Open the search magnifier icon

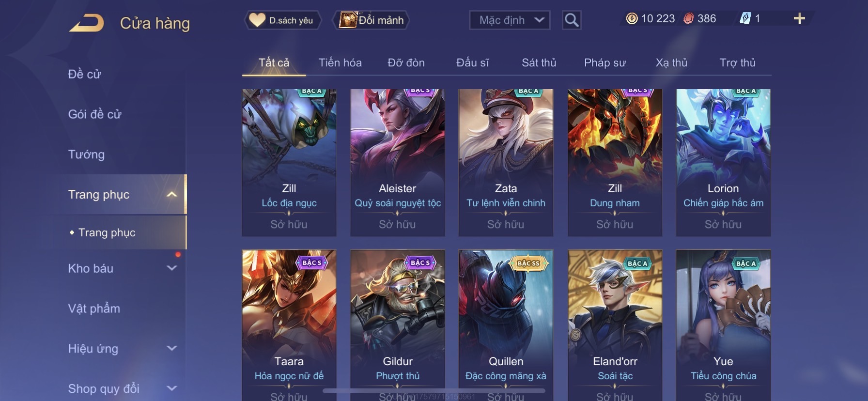[572, 20]
